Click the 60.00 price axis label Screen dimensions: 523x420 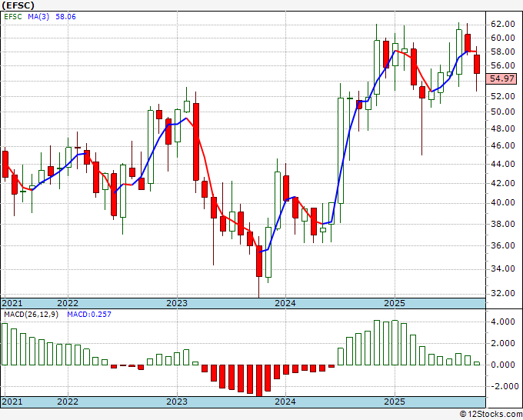[503, 38]
